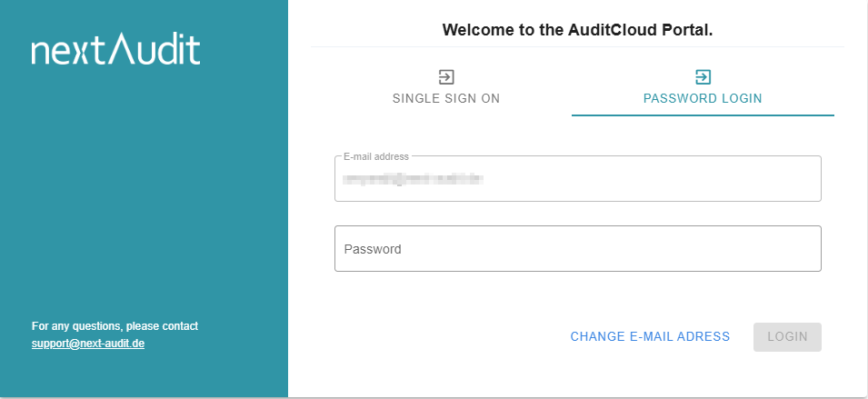Click the Password Login arrow icon
The image size is (868, 399).
[x=703, y=77]
